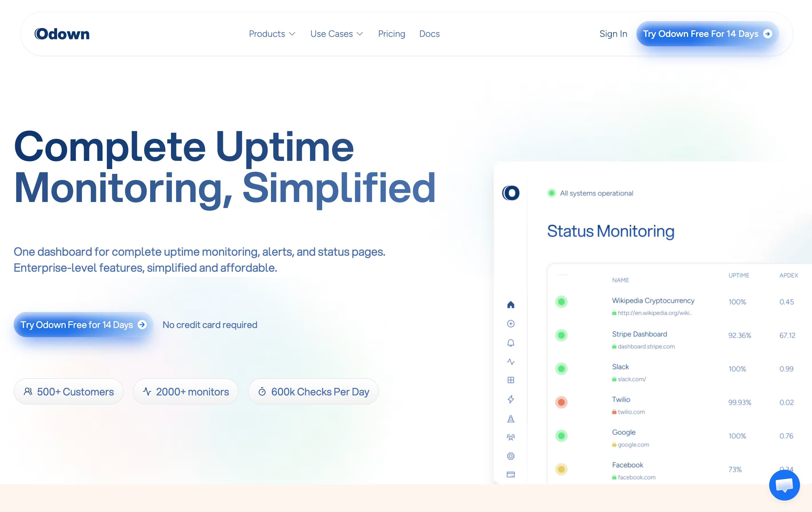Open team members via the people icon

[511, 437]
